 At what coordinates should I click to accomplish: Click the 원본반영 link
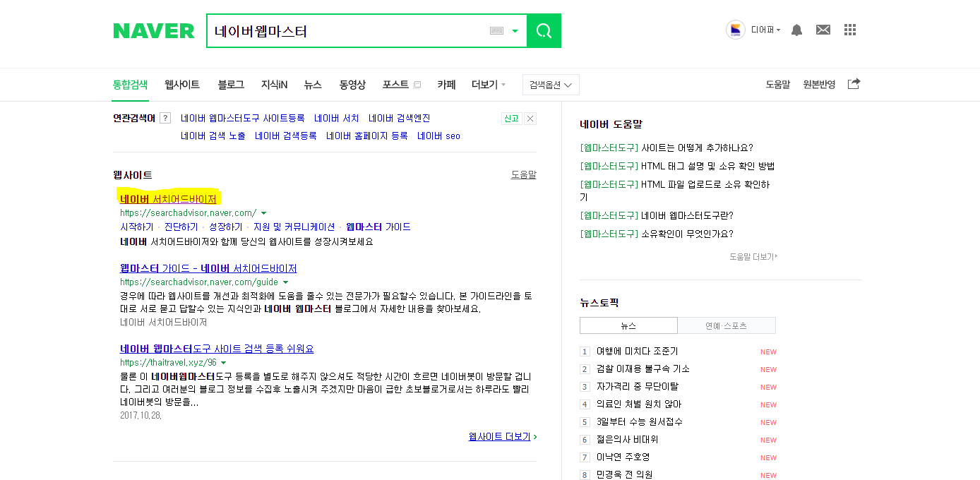pyautogui.click(x=819, y=85)
